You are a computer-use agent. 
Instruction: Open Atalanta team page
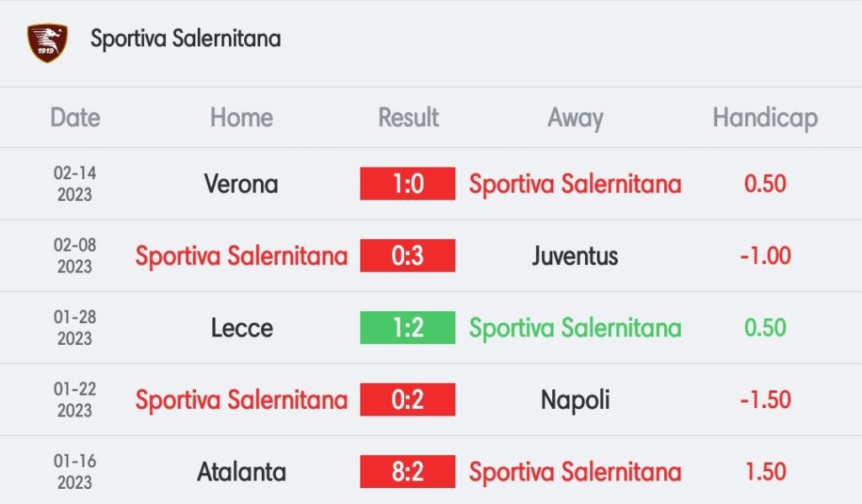tap(242, 472)
